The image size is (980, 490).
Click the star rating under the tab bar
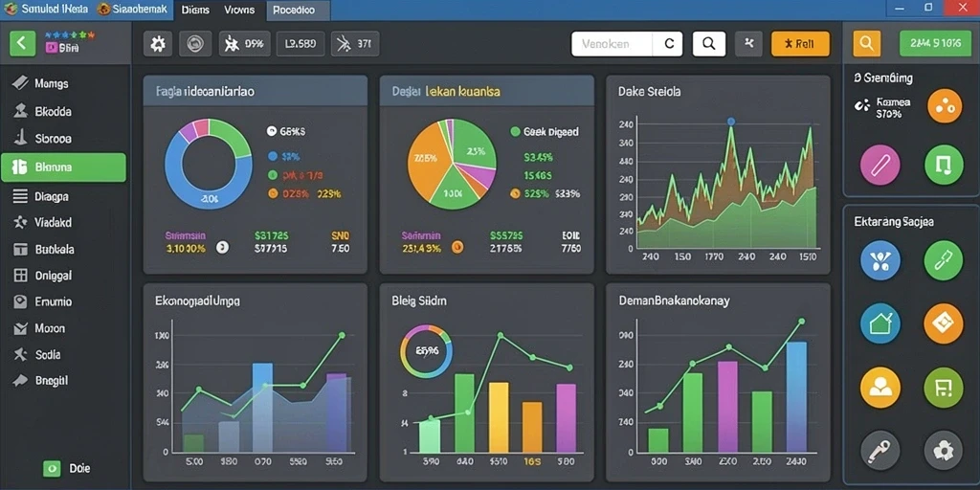(x=70, y=35)
